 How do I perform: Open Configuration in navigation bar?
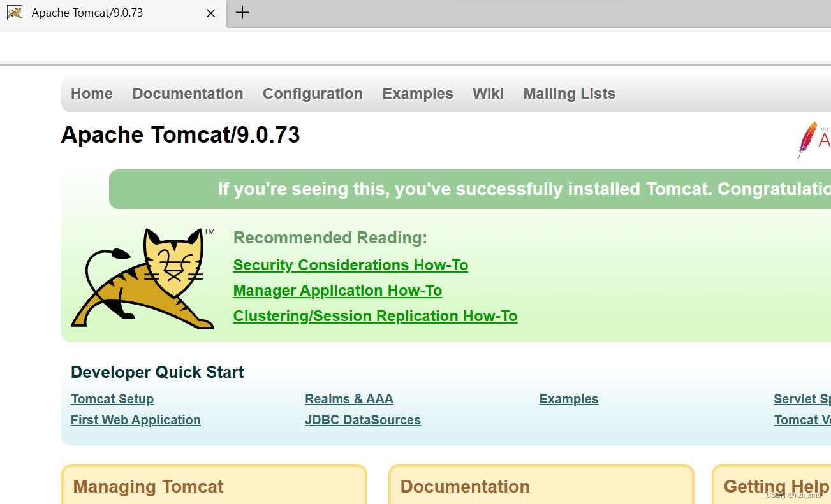tap(313, 94)
